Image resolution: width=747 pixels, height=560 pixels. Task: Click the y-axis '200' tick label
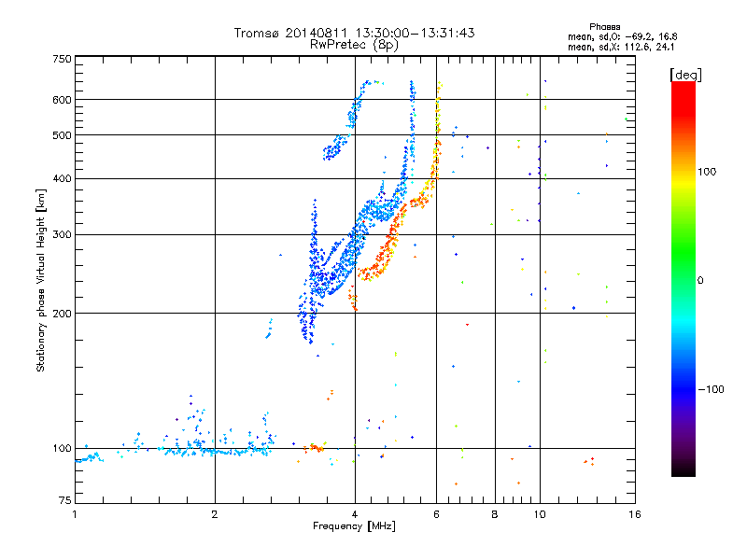pos(62,314)
